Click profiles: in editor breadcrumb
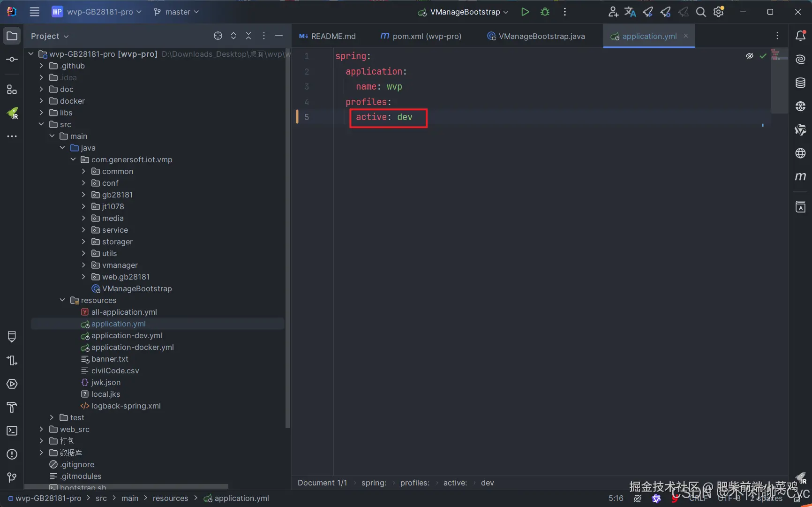Image resolution: width=812 pixels, height=507 pixels. point(415,483)
